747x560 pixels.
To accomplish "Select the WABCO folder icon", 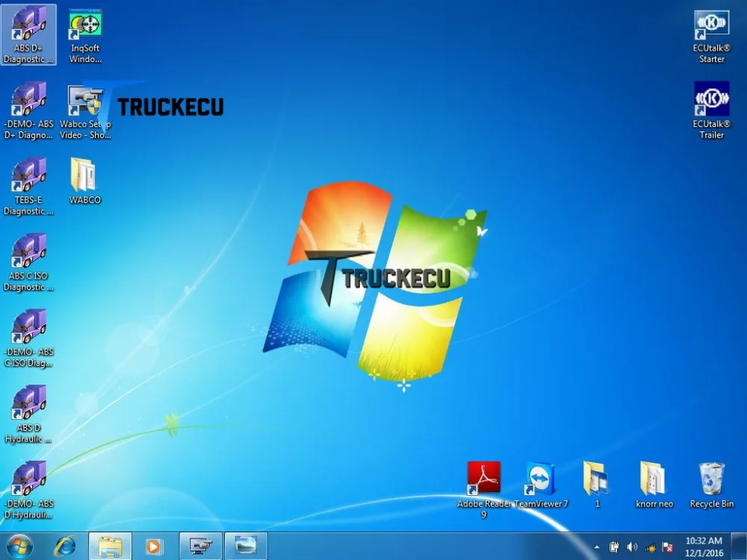I will pyautogui.click(x=85, y=181).
